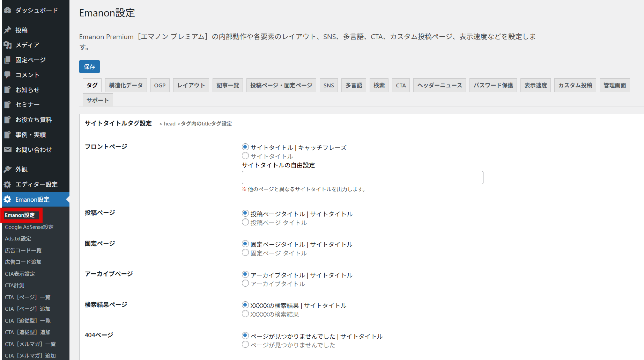The image size is (644, 360).
Task: Choose the 投稿ページ タイトル radio option
Action: 245,222
